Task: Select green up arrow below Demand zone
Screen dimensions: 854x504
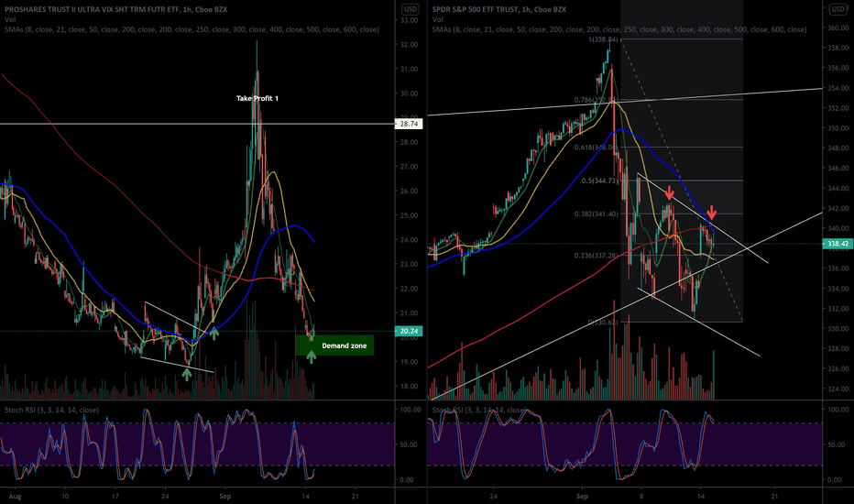Action: coord(311,356)
